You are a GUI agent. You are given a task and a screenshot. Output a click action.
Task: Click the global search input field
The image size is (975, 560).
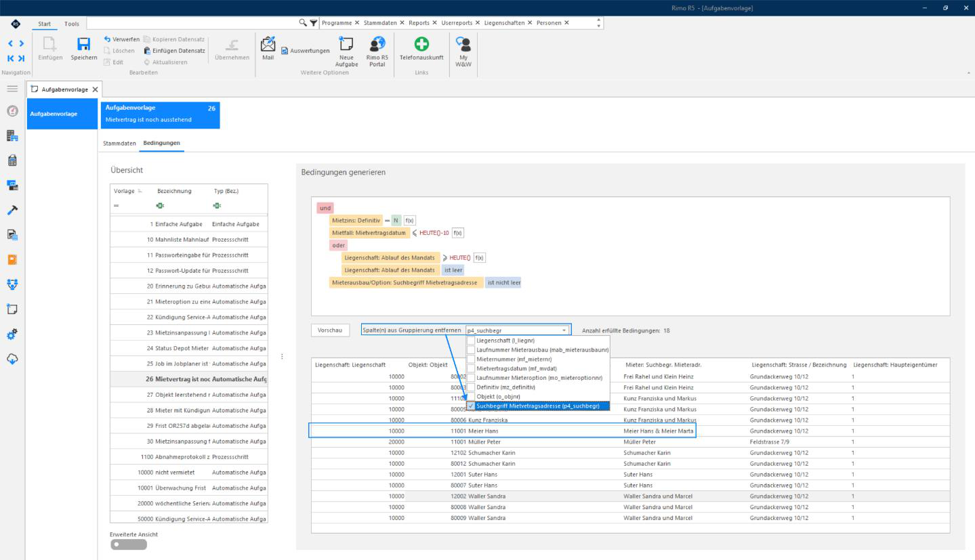(x=192, y=23)
